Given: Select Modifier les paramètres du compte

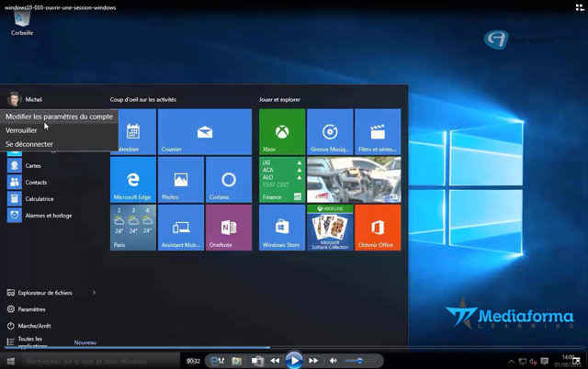Looking at the screenshot, I should point(59,117).
